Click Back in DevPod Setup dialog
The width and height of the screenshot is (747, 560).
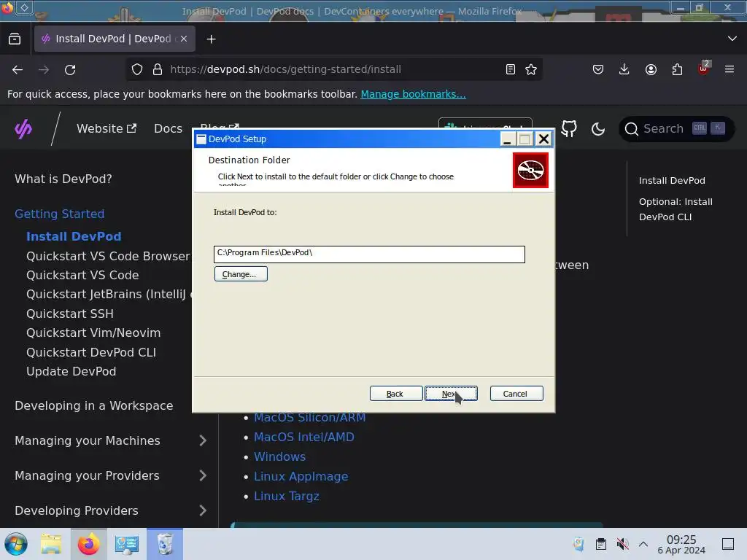(396, 393)
